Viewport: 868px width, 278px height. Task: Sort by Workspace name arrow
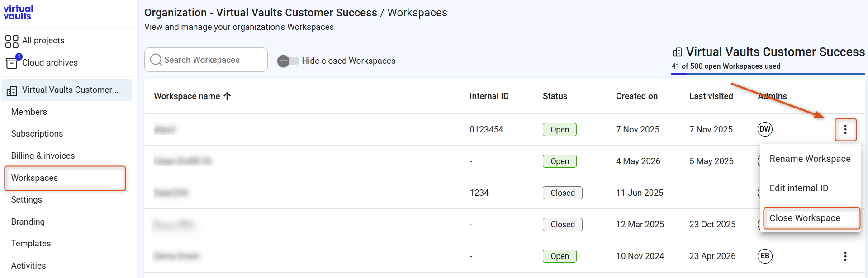point(227,96)
